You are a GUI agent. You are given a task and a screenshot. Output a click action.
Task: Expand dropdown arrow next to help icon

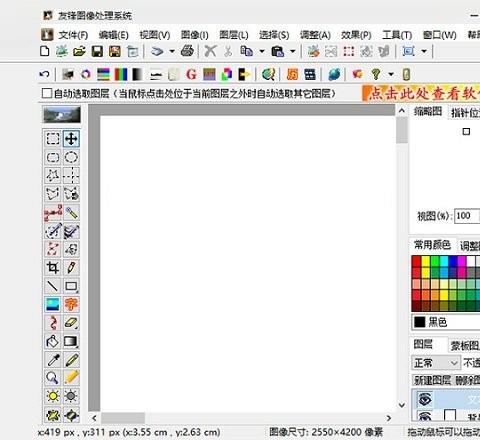click(391, 74)
